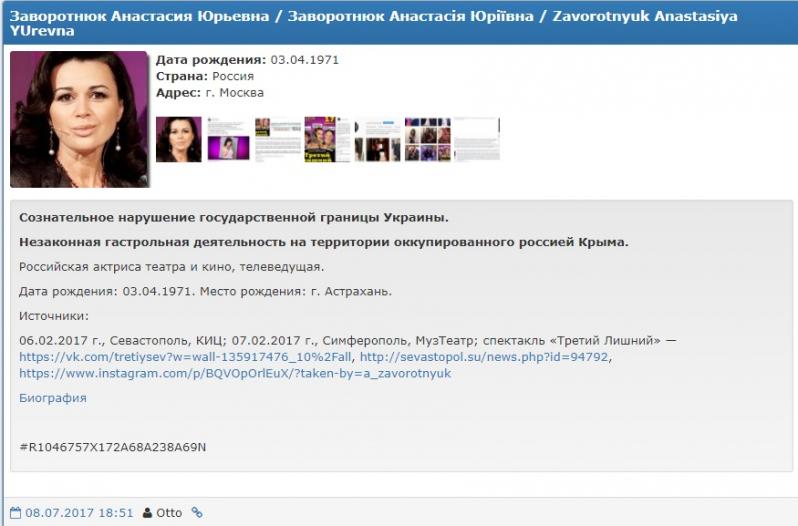Click the Дата рождения 03.04.1971 field

pyautogui.click(x=247, y=60)
